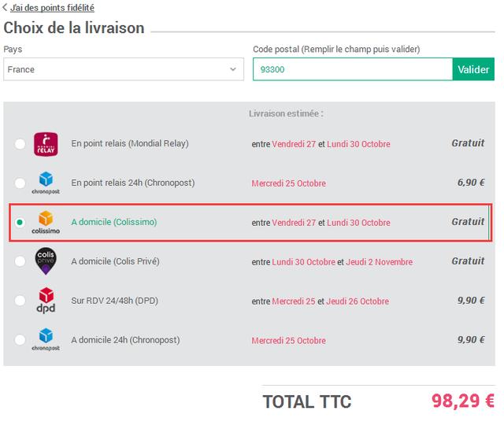Click A domicile (Colissimo) label
504x429 pixels.
(x=114, y=222)
